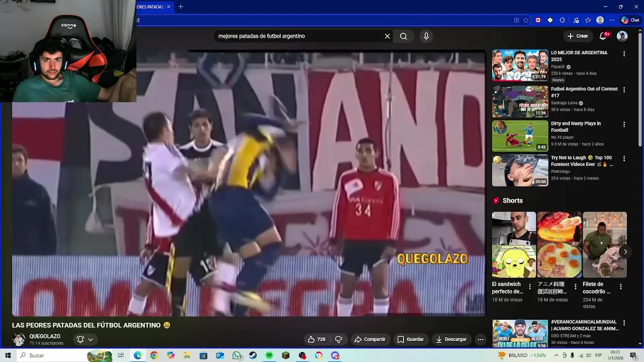This screenshot has height=362, width=644.
Task: Click the Descargar download button
Action: pos(451,339)
